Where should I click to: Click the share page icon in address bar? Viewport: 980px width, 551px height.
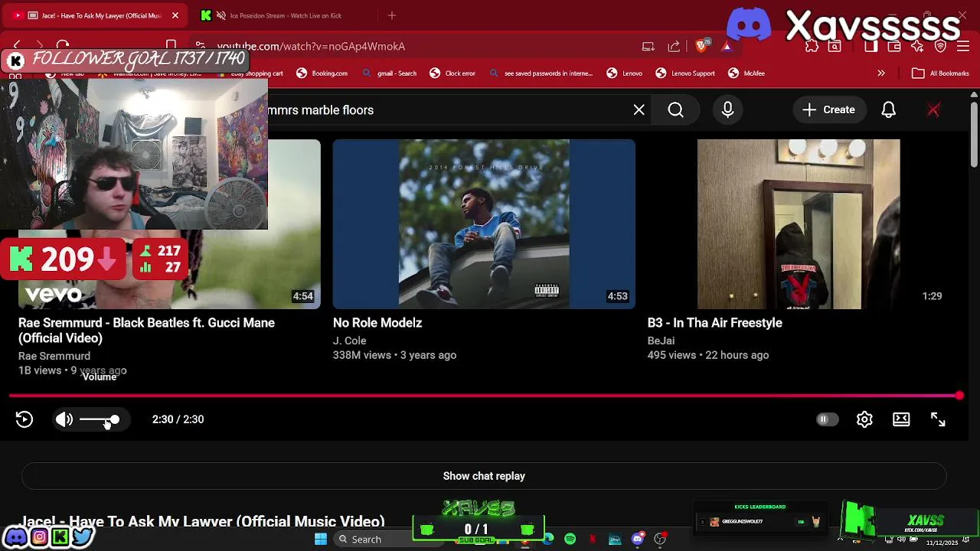[674, 47]
